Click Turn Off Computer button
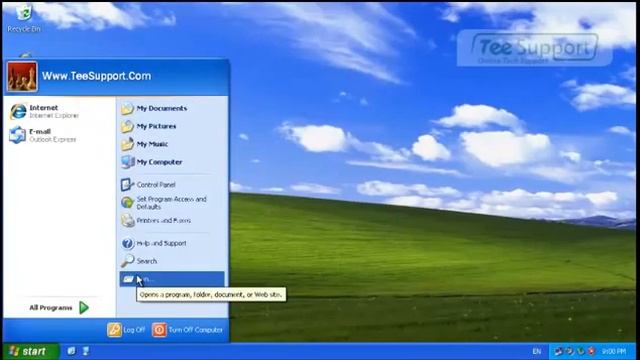 188,330
